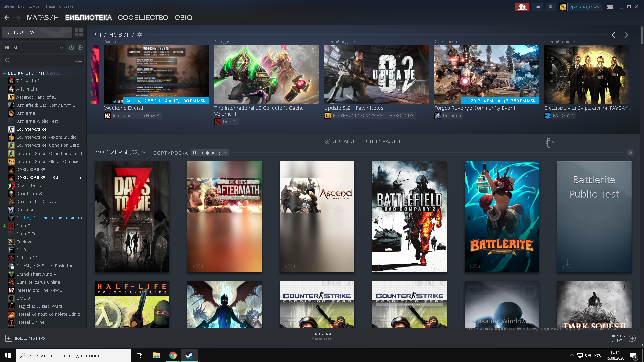Collapse My Games shelf arrow
The height and width of the screenshot is (362, 644).
coord(630,153)
